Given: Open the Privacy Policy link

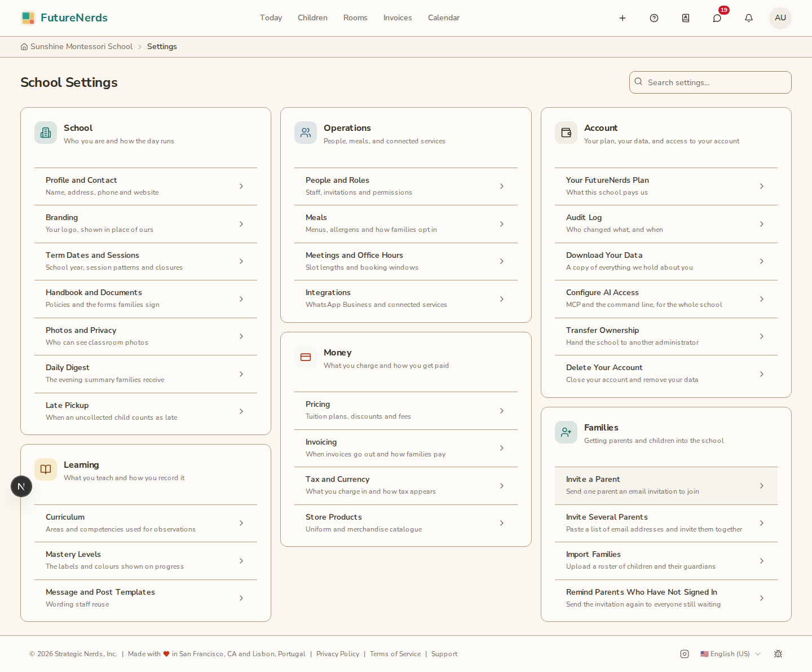Looking at the screenshot, I should (x=338, y=654).
